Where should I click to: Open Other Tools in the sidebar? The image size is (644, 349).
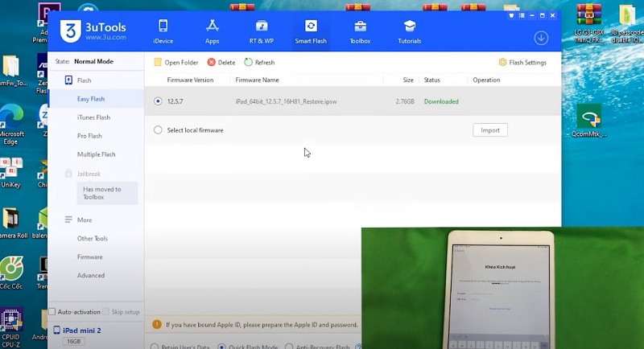point(93,238)
